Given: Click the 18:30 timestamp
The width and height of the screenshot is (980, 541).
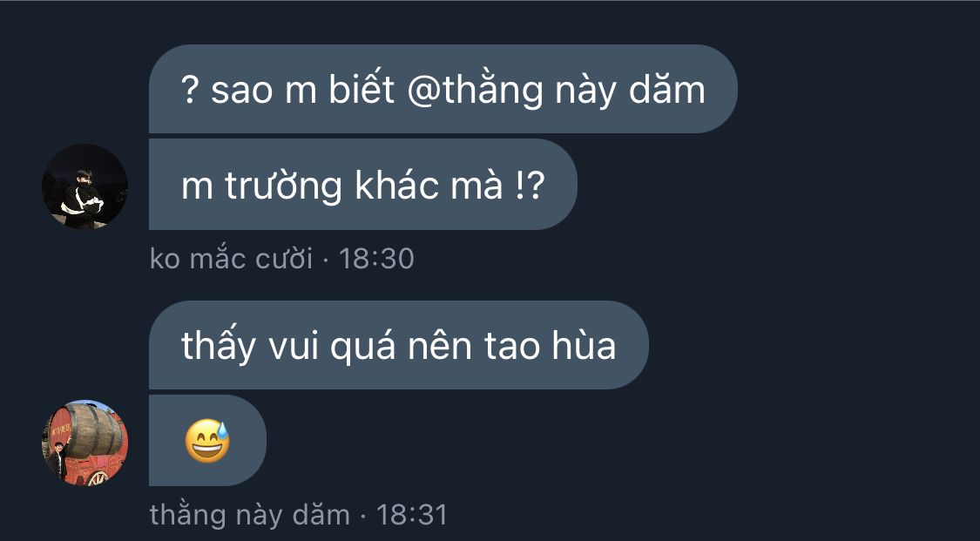Looking at the screenshot, I should pyautogui.click(x=376, y=258).
